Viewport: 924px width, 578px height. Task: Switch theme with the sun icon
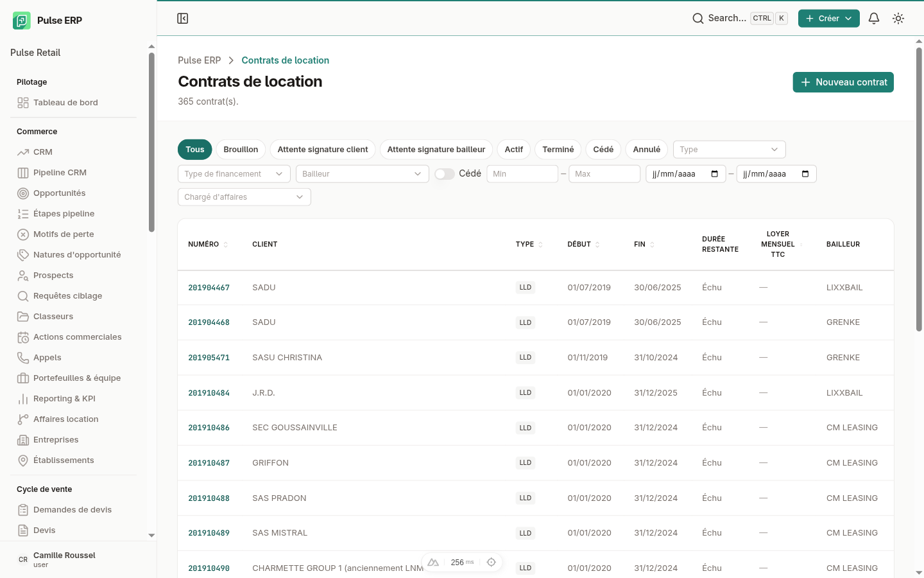coord(898,19)
